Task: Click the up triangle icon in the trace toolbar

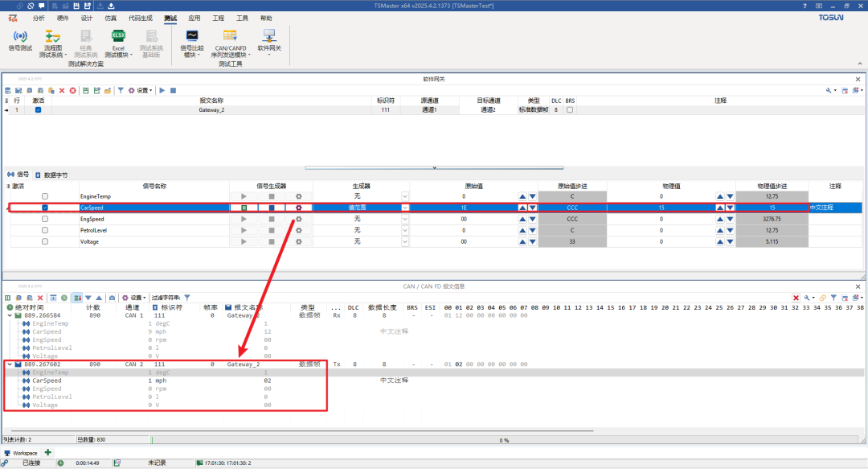Action: (x=99, y=298)
